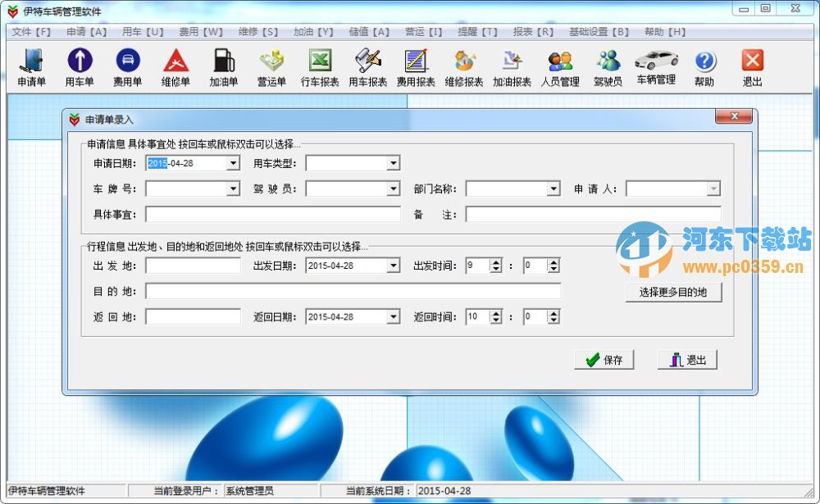Click the 加油单 fuel icon
This screenshot has height=504, width=820.
pyautogui.click(x=225, y=66)
